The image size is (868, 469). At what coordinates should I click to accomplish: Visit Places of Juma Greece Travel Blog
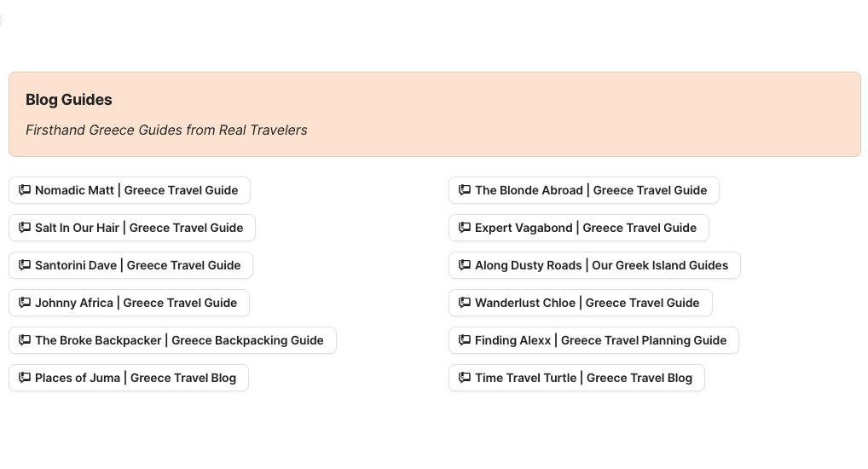click(x=136, y=378)
